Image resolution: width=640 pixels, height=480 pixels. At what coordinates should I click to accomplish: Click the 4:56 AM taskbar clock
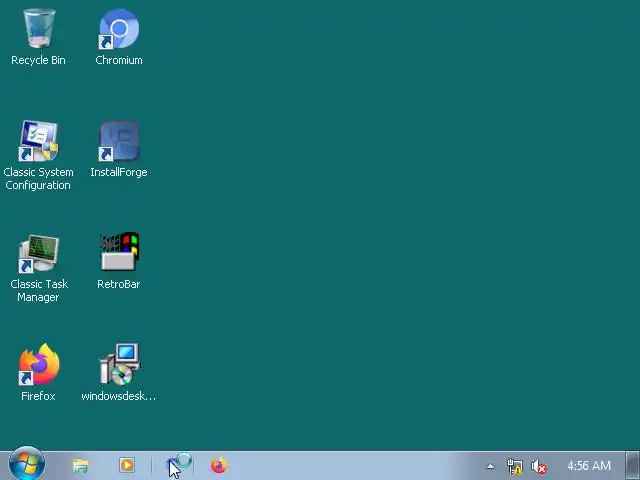point(589,466)
